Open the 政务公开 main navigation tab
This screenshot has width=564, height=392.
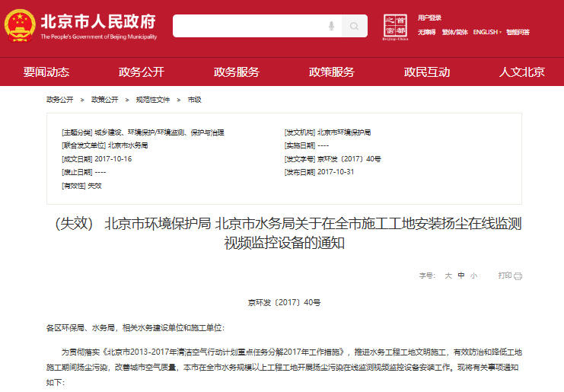click(x=142, y=72)
